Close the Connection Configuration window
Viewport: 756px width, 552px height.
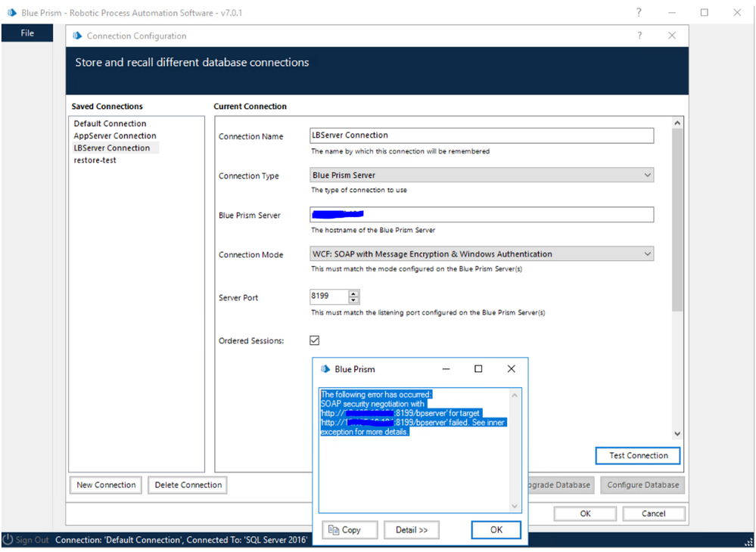pyautogui.click(x=672, y=36)
